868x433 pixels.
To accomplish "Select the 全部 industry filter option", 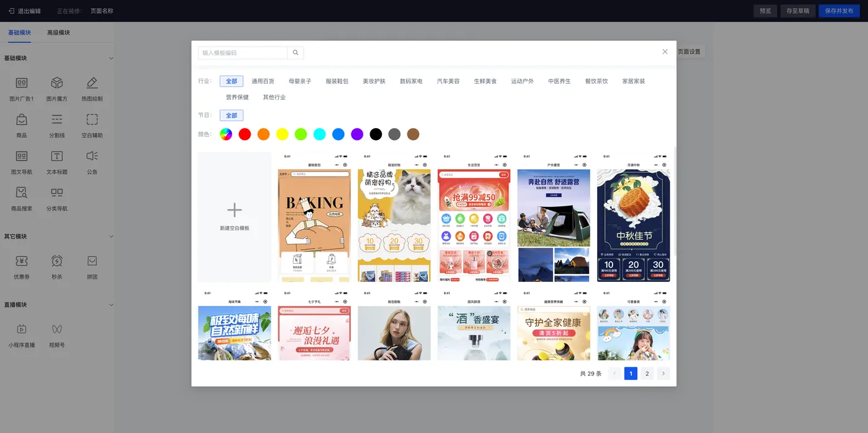I will 231,81.
